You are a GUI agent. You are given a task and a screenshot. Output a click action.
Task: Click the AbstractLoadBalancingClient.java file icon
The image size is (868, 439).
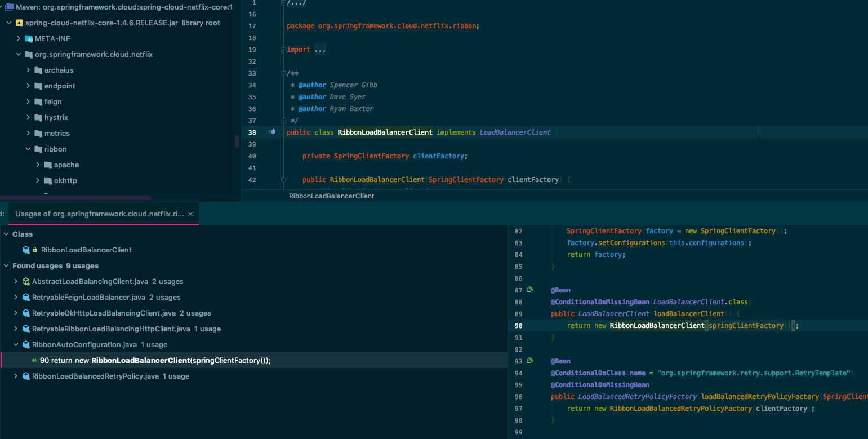pos(26,281)
